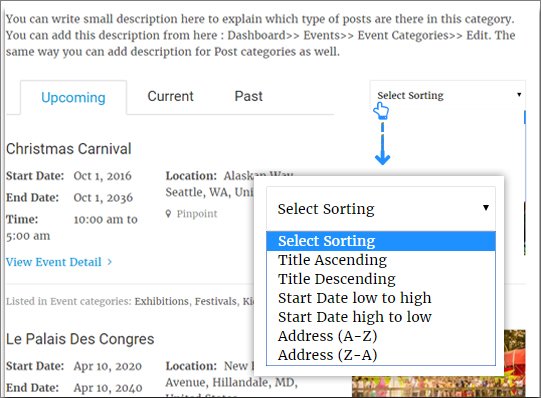Screen dimensions: 541x398
Task: Open the Exhibitions category link
Action: coord(161,301)
